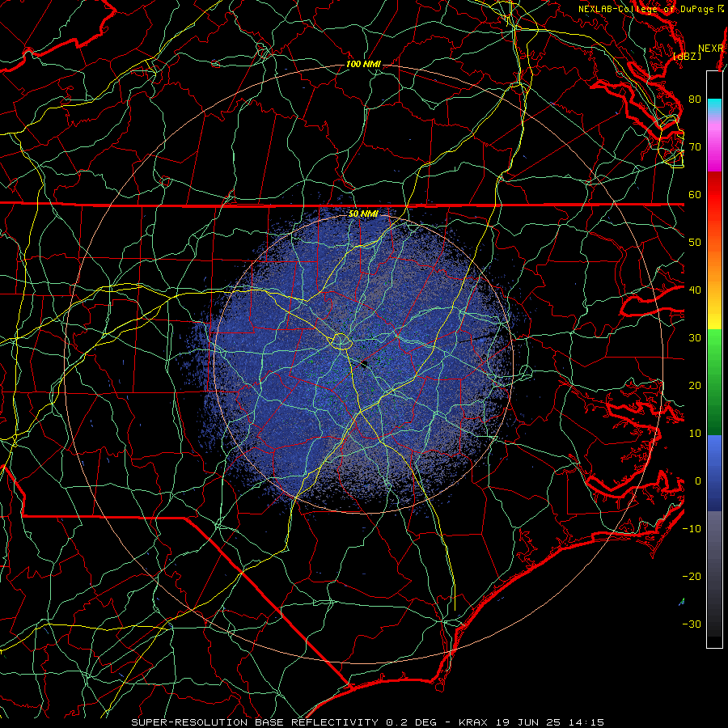Click the -10 dBZ scale value
This screenshot has height=728, width=728.
[x=692, y=529]
